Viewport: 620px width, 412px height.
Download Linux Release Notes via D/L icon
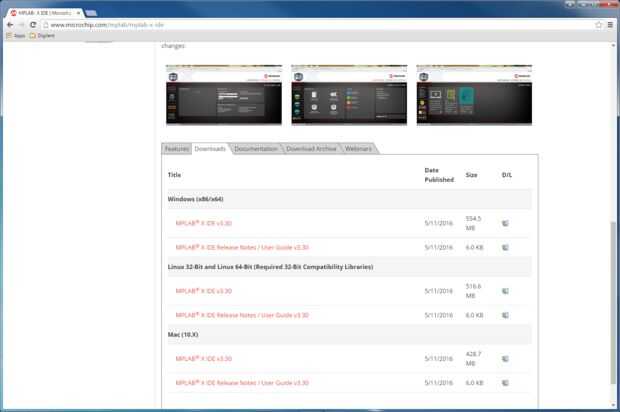505,315
